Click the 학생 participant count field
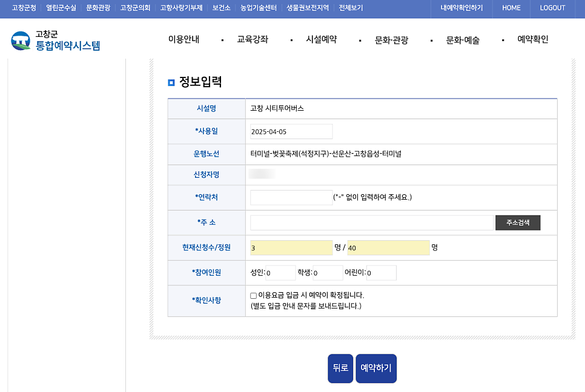The height and width of the screenshot is (392, 585). point(328,273)
